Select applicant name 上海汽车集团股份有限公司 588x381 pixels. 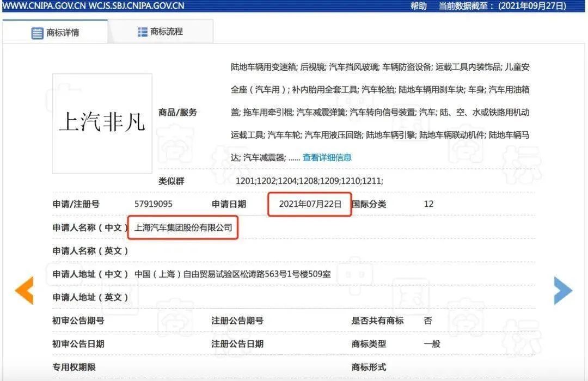pyautogui.click(x=183, y=228)
